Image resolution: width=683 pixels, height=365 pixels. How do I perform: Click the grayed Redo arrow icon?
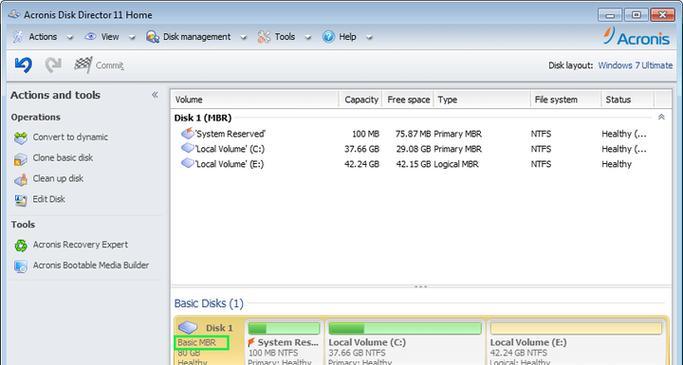(x=53, y=65)
